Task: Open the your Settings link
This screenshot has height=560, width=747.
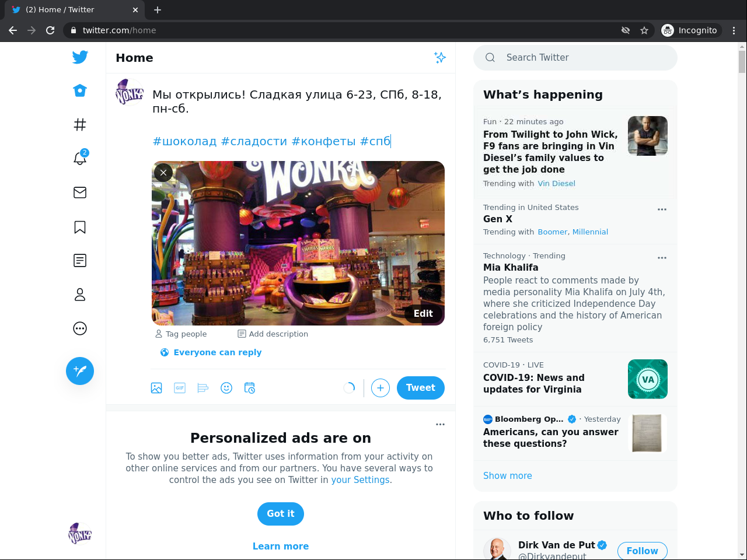Action: point(360,480)
